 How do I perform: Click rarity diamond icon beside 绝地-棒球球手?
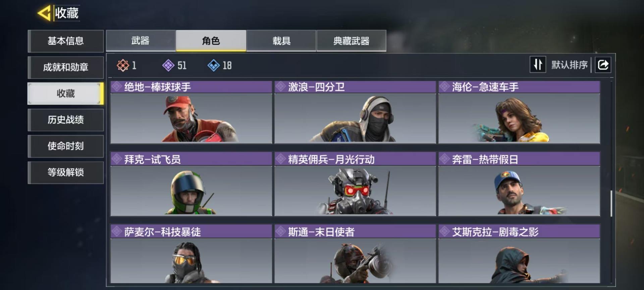tap(117, 87)
